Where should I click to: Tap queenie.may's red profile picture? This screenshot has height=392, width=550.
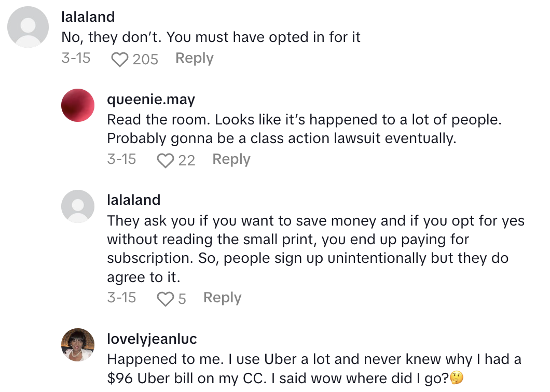[78, 105]
